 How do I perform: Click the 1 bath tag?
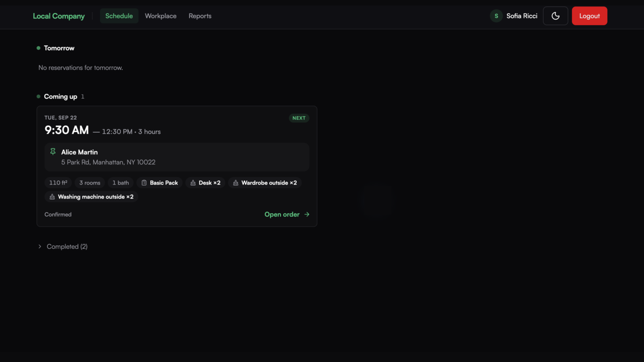tap(121, 183)
